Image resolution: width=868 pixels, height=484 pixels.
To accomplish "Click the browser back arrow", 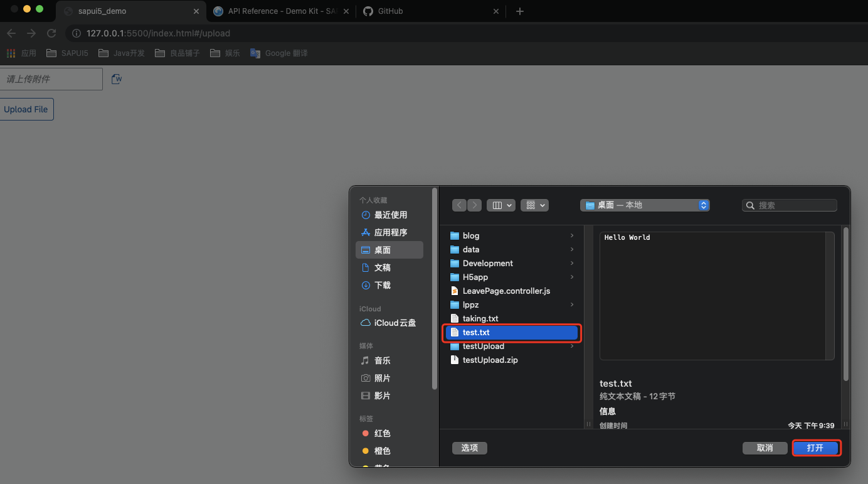I will (x=11, y=33).
